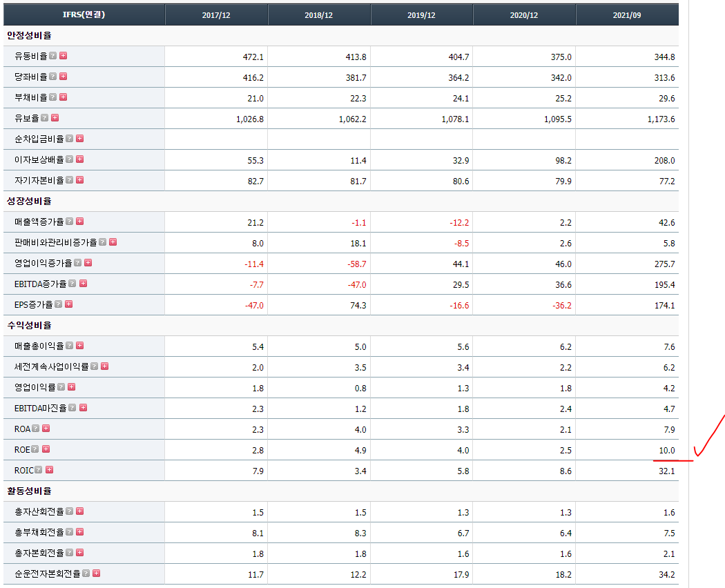The width and height of the screenshot is (725, 588).
Task: Click 유보율 value 1,173.6
Action: click(x=661, y=119)
